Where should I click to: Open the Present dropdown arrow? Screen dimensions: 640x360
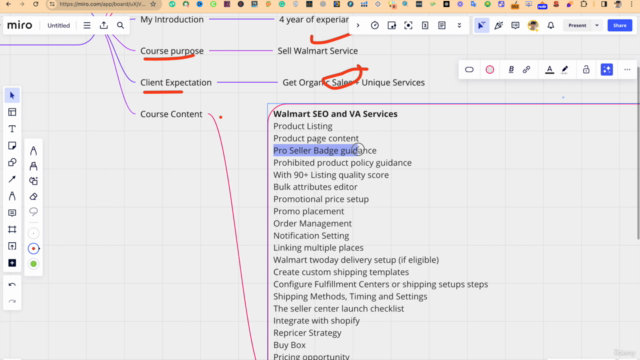pos(597,25)
